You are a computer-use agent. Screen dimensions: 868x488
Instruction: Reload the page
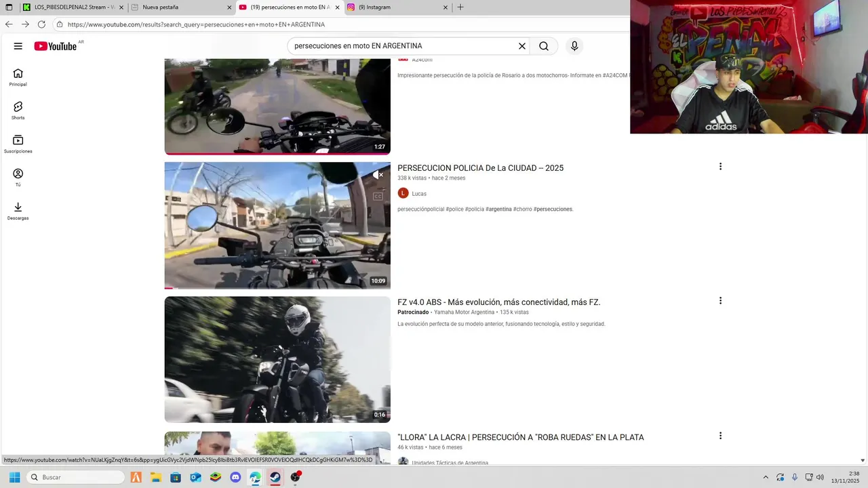(x=41, y=24)
